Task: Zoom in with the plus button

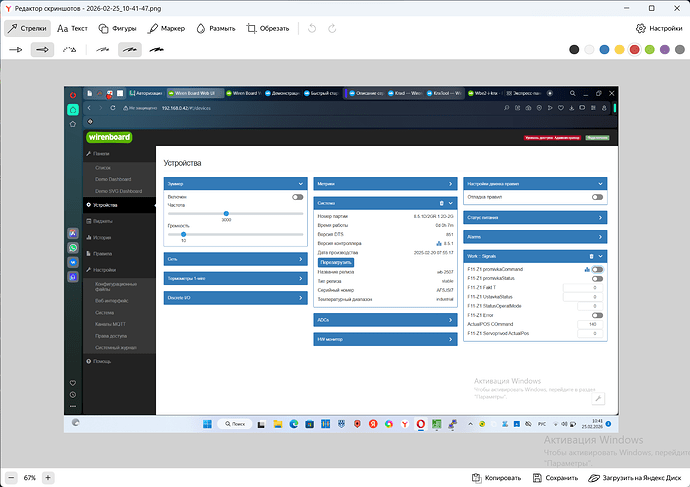Action: [x=48, y=478]
